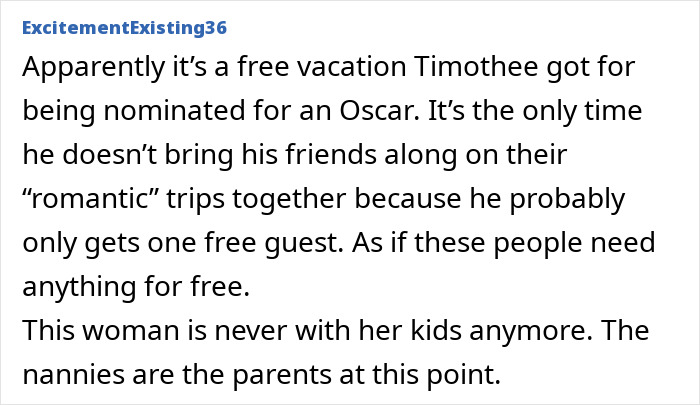Click the word "people" in the comment
Screen dimensions: 700x405
[x=554, y=243]
